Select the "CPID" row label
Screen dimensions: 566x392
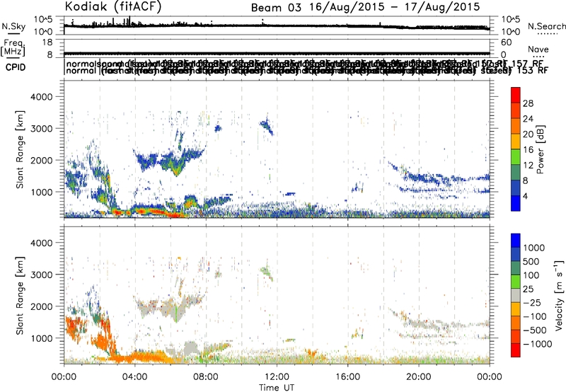(16, 67)
